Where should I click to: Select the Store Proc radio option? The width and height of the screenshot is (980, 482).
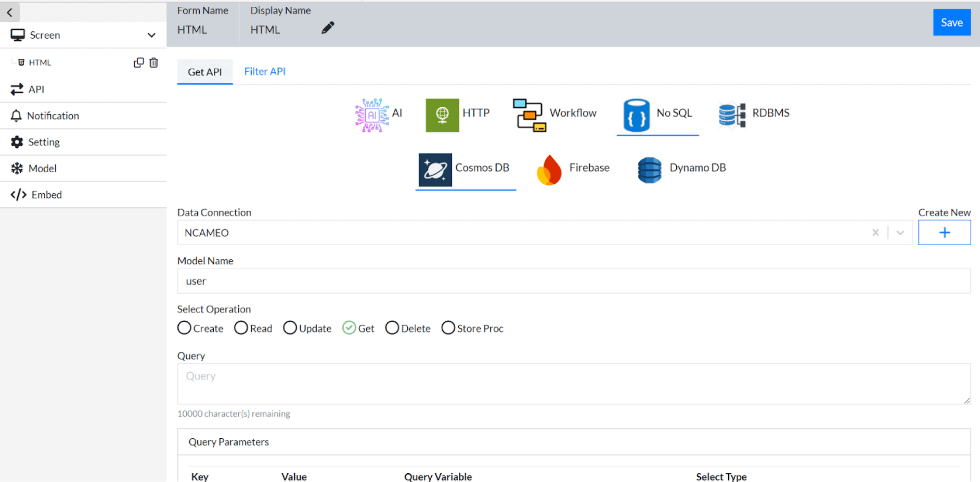pos(448,328)
